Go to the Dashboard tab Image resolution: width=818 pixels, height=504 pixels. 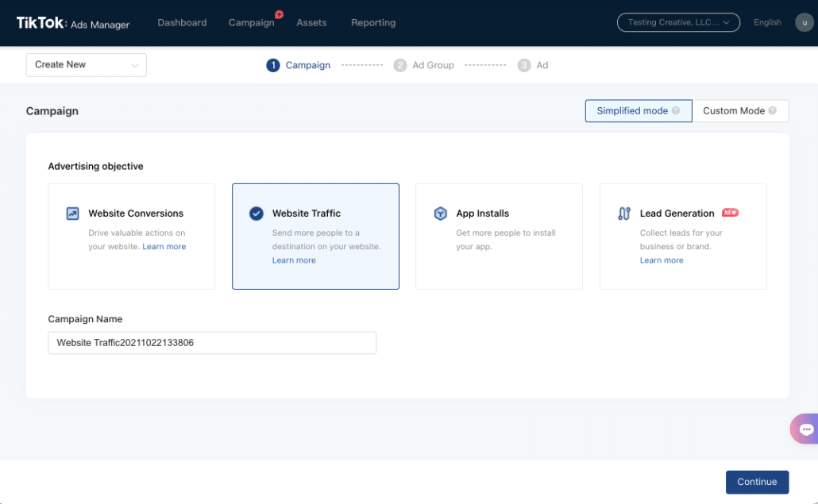tap(182, 22)
